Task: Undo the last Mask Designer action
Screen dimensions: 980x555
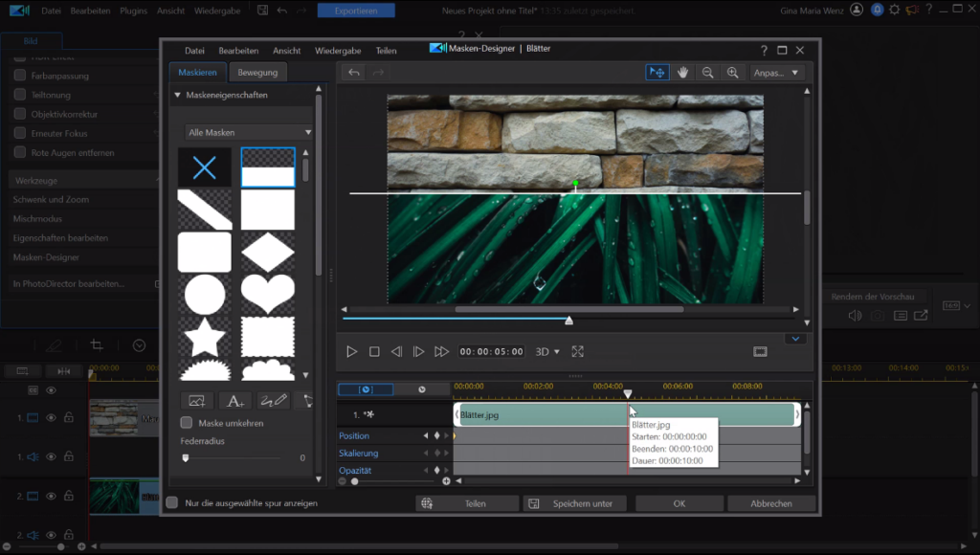Action: (x=354, y=73)
